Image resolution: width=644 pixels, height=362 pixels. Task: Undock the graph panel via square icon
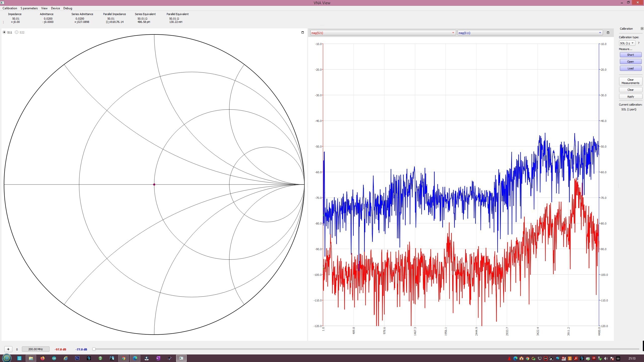pos(608,33)
